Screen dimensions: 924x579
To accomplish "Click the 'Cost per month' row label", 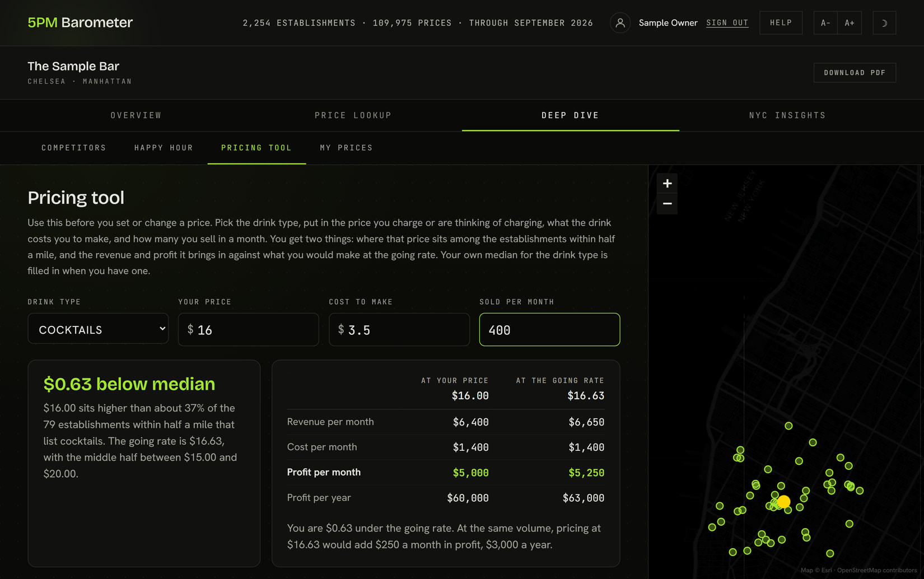I will point(322,447).
